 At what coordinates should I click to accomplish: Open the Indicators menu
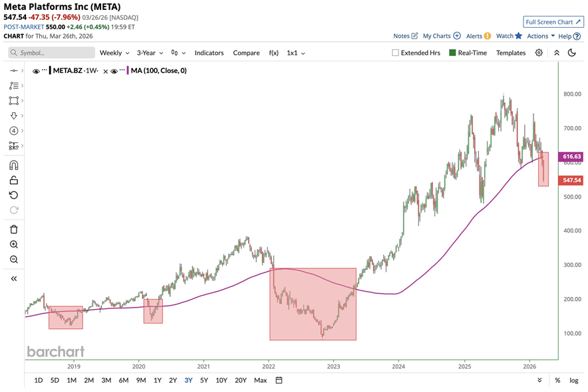[209, 52]
